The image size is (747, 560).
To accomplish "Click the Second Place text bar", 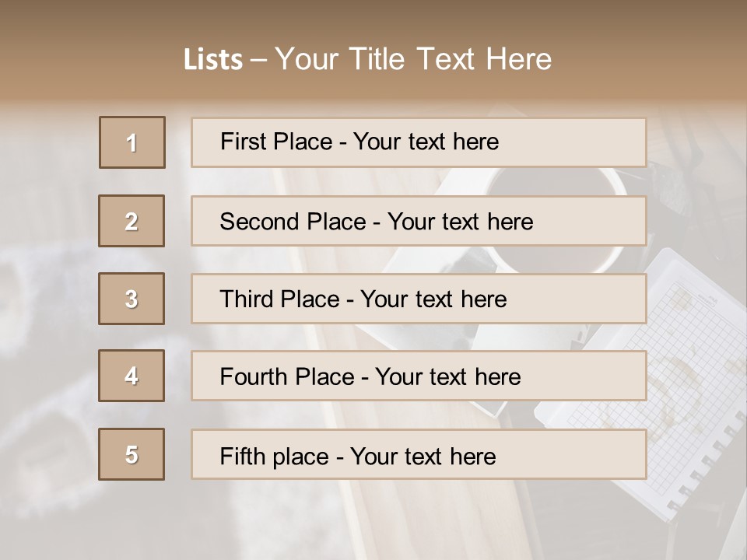I will (419, 221).
